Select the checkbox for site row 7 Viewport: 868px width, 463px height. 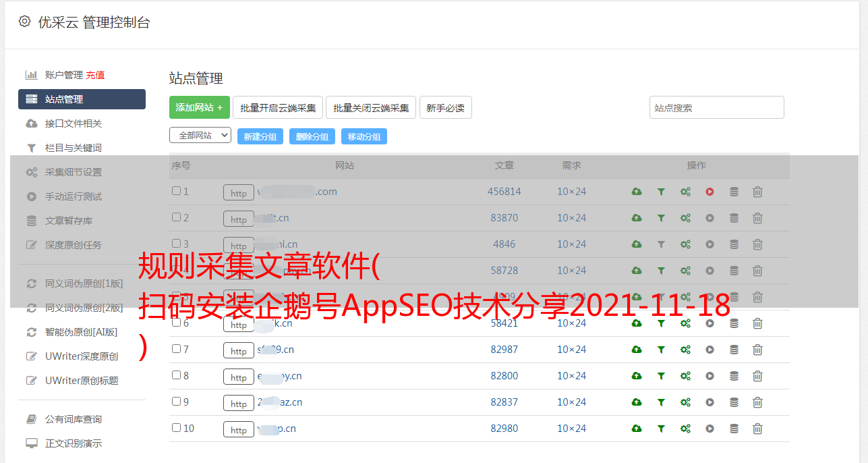click(x=176, y=349)
